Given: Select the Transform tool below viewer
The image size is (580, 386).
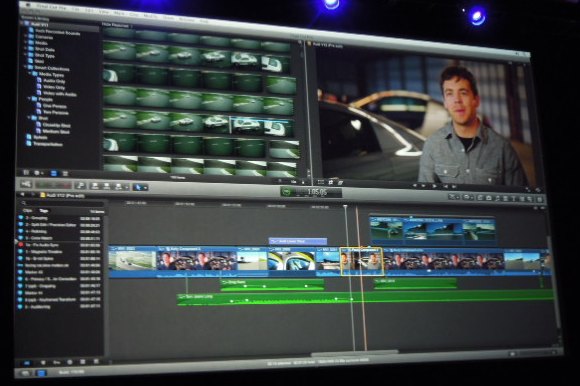Looking at the screenshot, I should 321,182.
